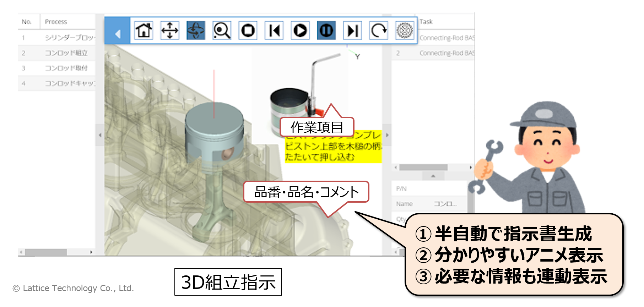Expand the right task panel handle
This screenshot has width=644, height=307.
coord(387,135)
